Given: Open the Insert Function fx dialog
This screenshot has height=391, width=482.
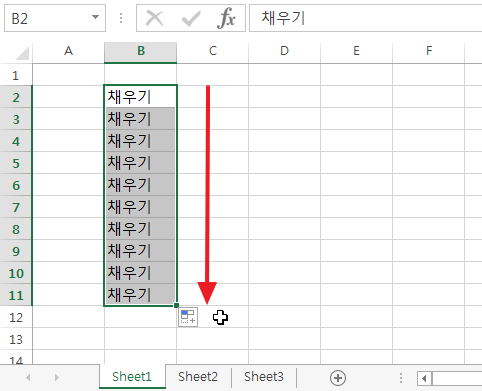Looking at the screenshot, I should tap(226, 18).
